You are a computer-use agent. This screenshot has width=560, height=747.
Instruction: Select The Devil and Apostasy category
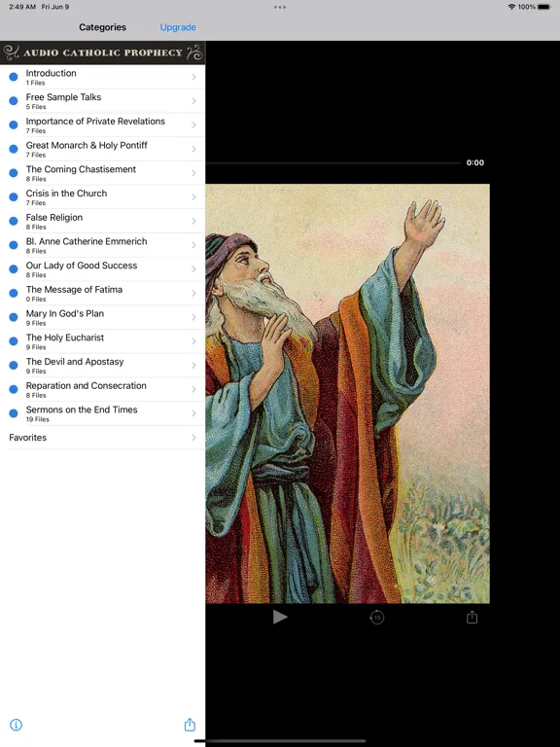[102, 365]
